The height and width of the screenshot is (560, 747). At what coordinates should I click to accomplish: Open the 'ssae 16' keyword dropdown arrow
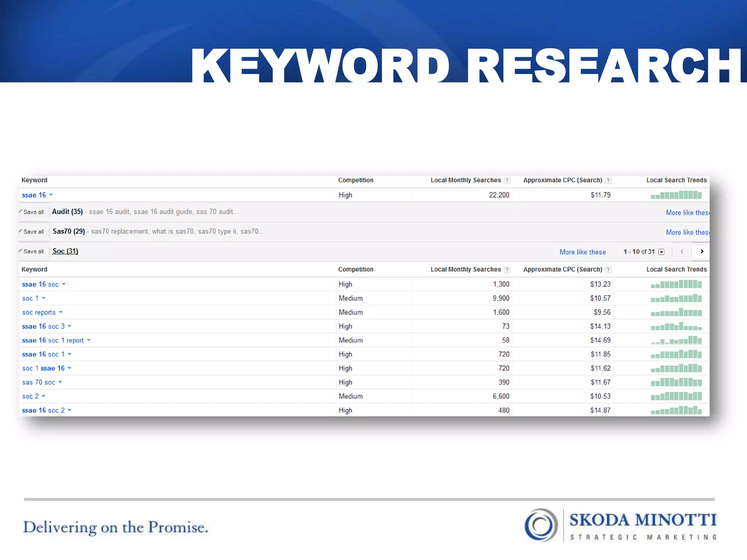coord(51,195)
